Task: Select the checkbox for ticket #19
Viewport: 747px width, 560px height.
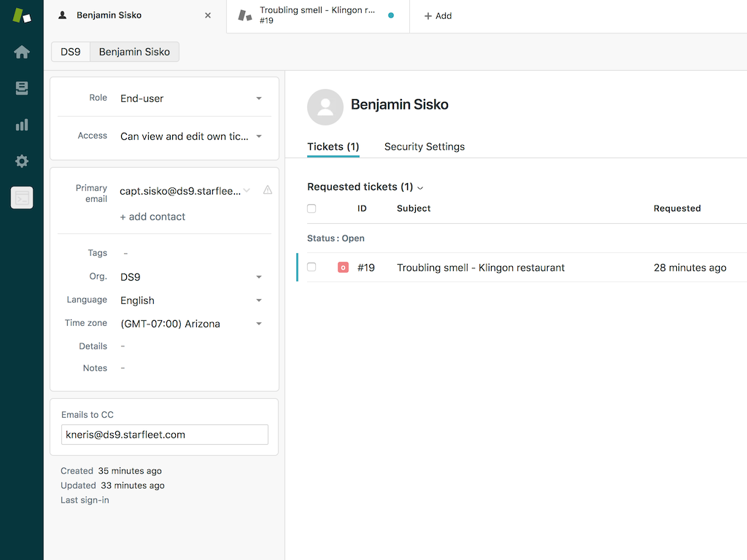Action: 311,268
